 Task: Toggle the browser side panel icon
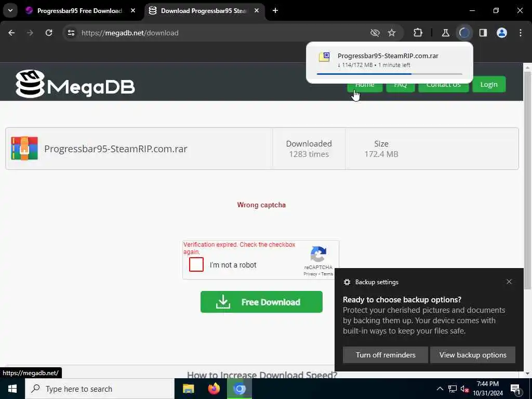[x=483, y=33]
